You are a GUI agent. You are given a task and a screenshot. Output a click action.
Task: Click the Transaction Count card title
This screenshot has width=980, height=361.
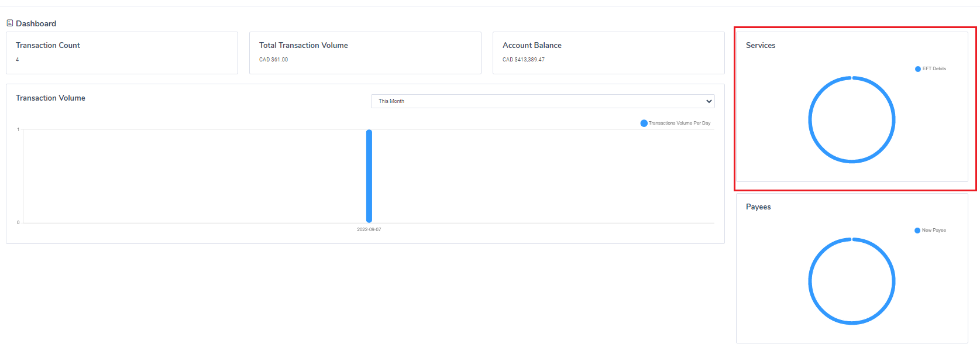tap(48, 46)
